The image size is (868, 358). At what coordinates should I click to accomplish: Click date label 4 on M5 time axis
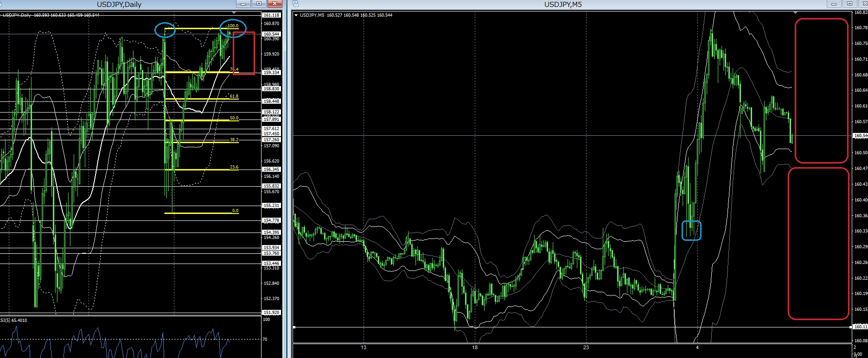tap(697, 347)
